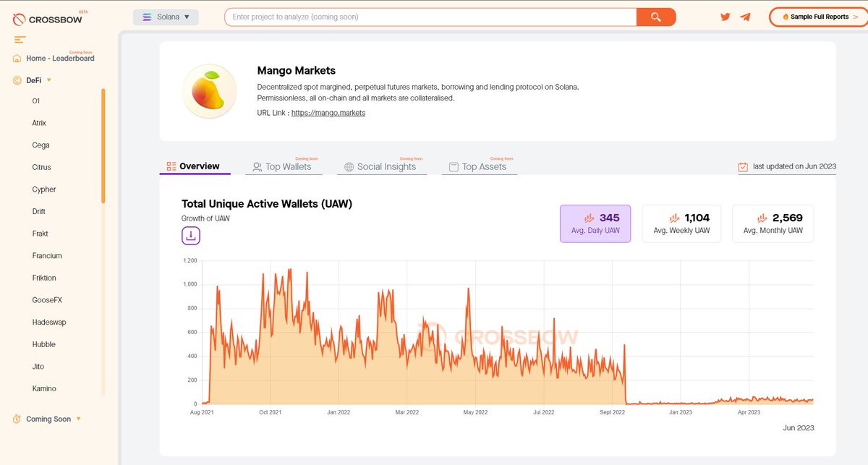
Task: Select Hadeswap in the DeFi list
Action: coord(49,322)
